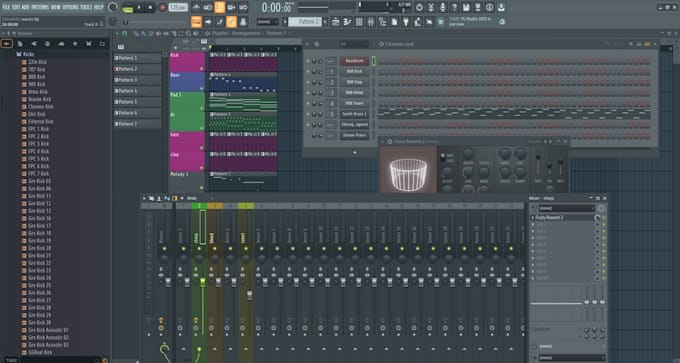
Task: Select the 909 Kick sample
Action: pyautogui.click(x=36, y=84)
